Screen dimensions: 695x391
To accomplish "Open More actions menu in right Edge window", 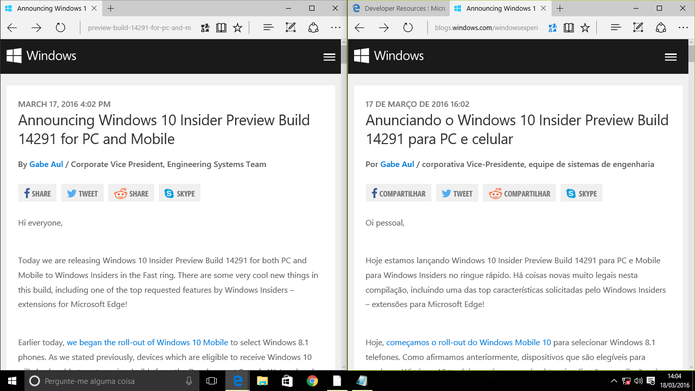I will coord(683,27).
